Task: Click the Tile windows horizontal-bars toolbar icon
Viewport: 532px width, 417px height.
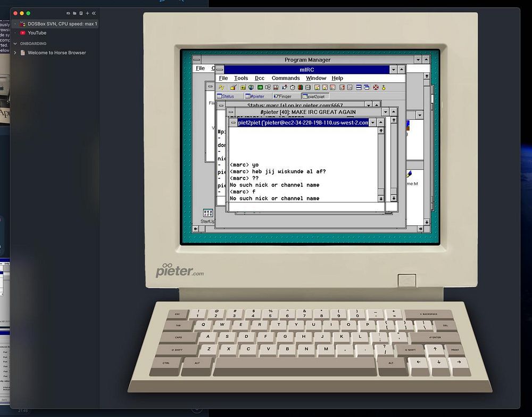Action: 359,87
